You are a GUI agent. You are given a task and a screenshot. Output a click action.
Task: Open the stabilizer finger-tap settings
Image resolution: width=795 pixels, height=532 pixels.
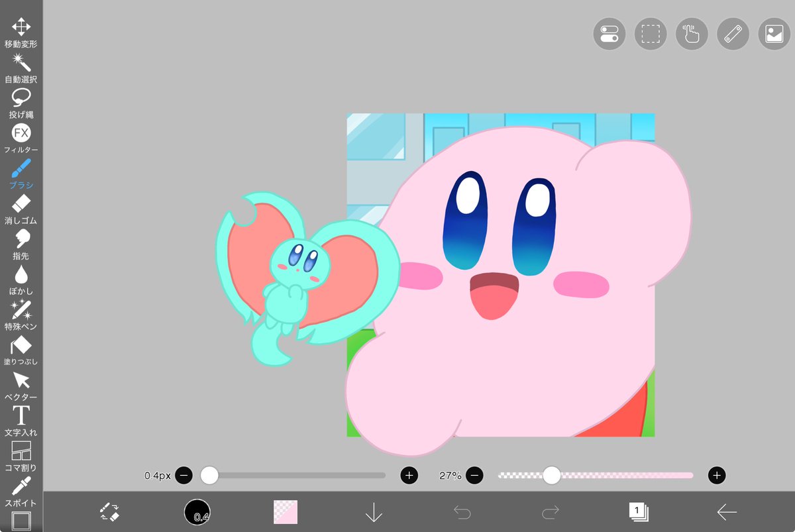[x=692, y=34]
